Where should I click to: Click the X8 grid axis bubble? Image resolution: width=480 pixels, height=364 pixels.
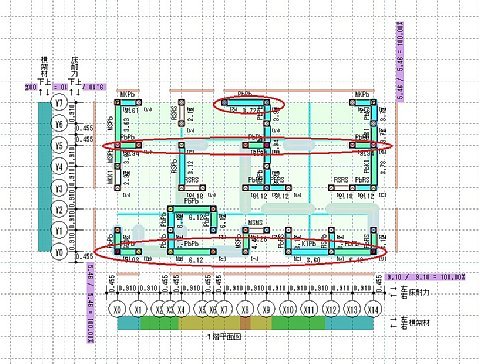pyautogui.click(x=245, y=310)
